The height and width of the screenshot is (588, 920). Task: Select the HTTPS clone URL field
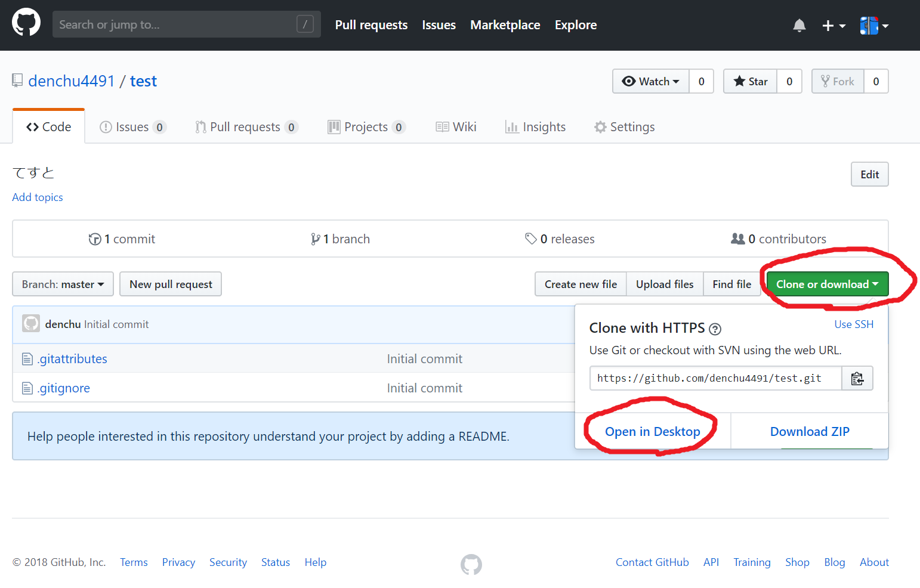click(x=715, y=378)
